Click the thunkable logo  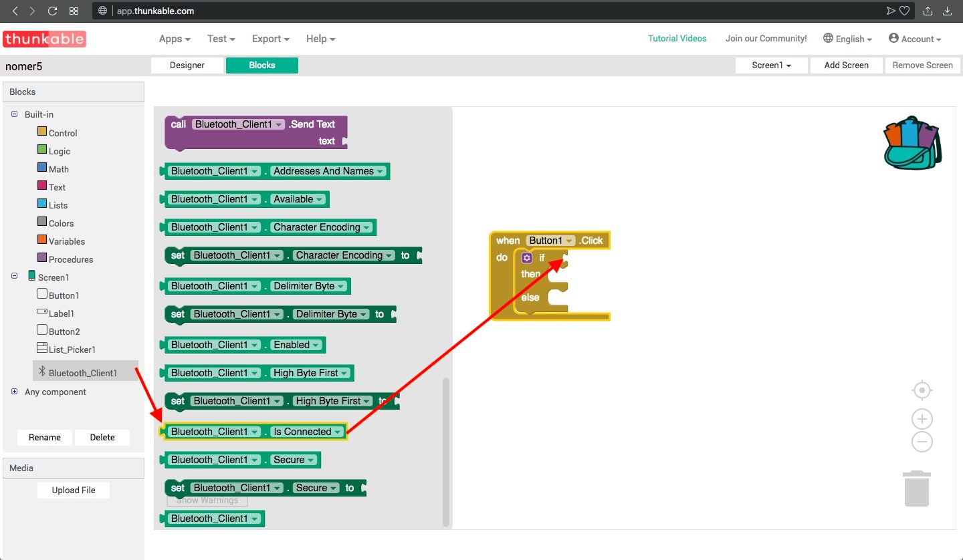click(x=44, y=39)
